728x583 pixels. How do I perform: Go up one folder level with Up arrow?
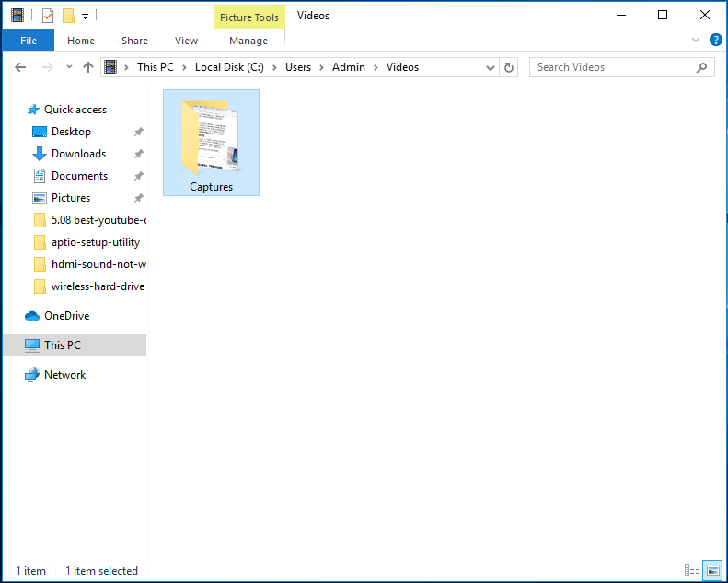pyautogui.click(x=88, y=67)
